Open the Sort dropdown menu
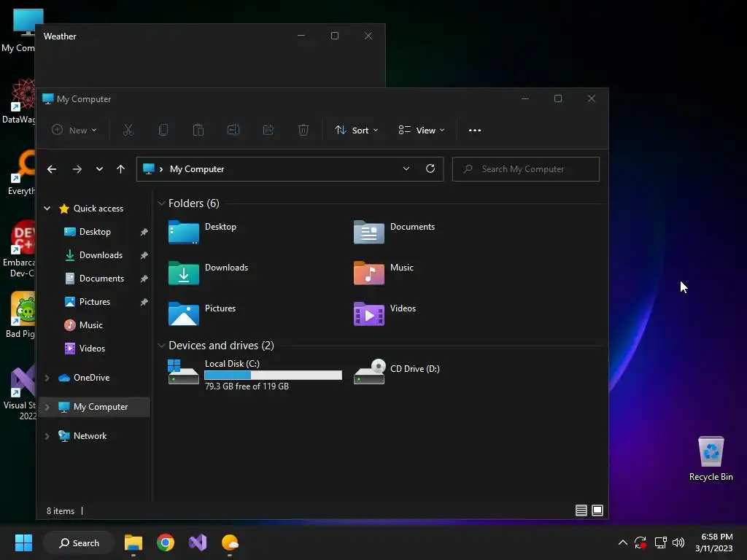 pyautogui.click(x=356, y=130)
